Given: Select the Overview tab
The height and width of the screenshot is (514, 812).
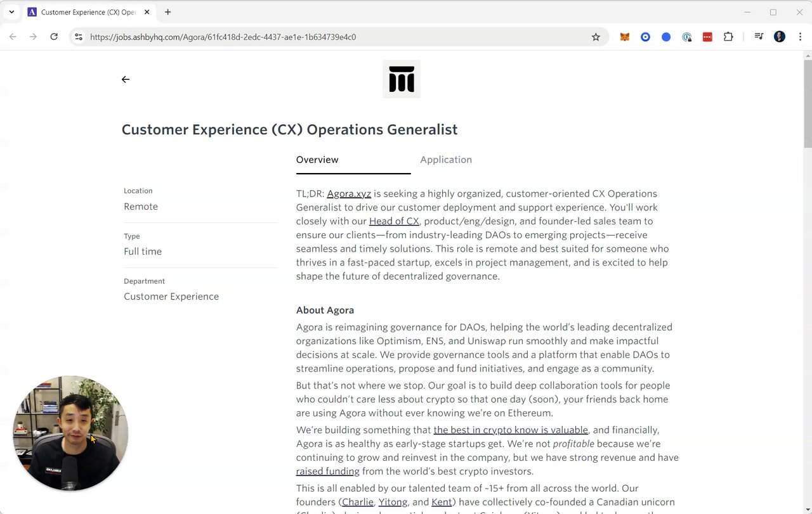Looking at the screenshot, I should (317, 160).
